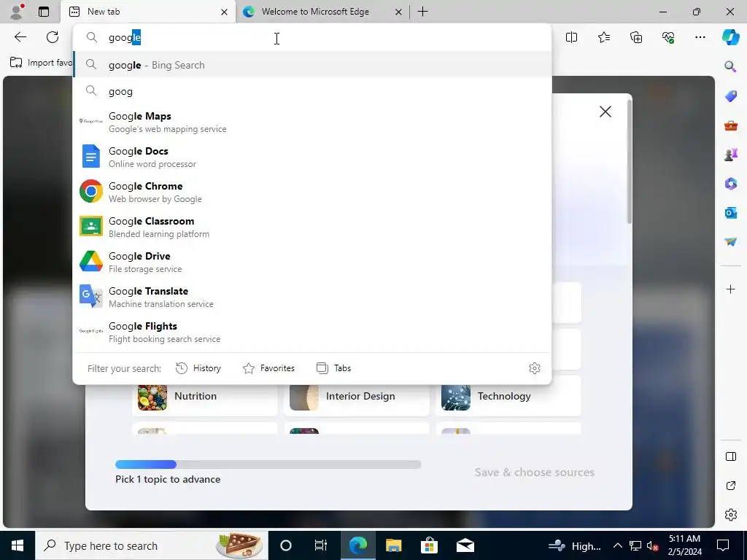Open sidebar Tools briefcase icon

(x=730, y=125)
